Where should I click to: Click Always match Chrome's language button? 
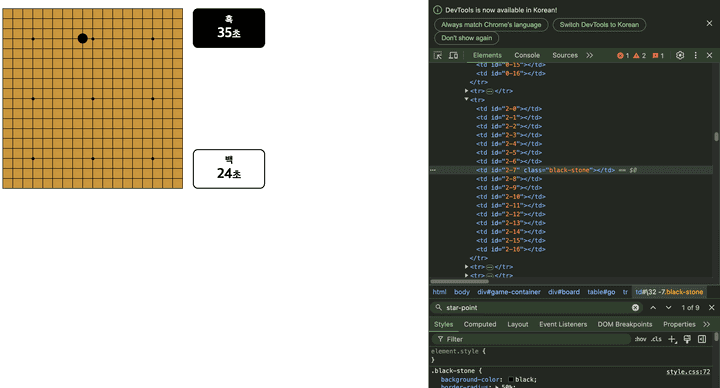coord(491,25)
